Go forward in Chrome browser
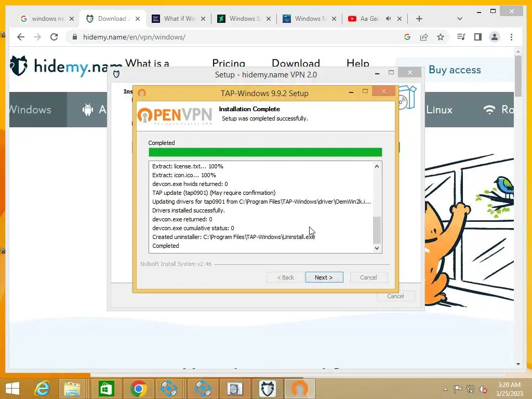The height and width of the screenshot is (399, 532). (x=37, y=37)
